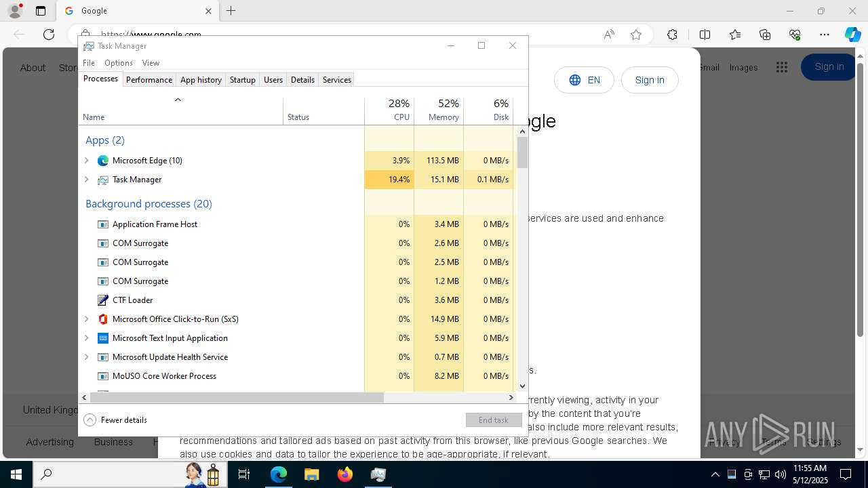Click the taskbar search icon
Image resolution: width=868 pixels, height=488 pixels.
pyautogui.click(x=47, y=474)
